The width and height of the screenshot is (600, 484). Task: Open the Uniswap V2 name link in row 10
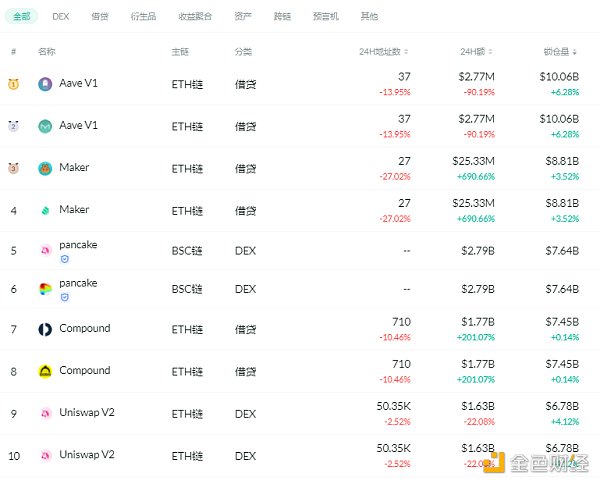coord(87,455)
